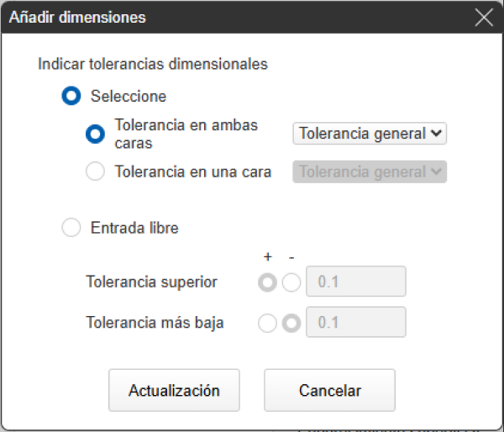Viewport: 504px width, 432px height.
Task: Select the Seleccione radio option
Action: click(72, 96)
